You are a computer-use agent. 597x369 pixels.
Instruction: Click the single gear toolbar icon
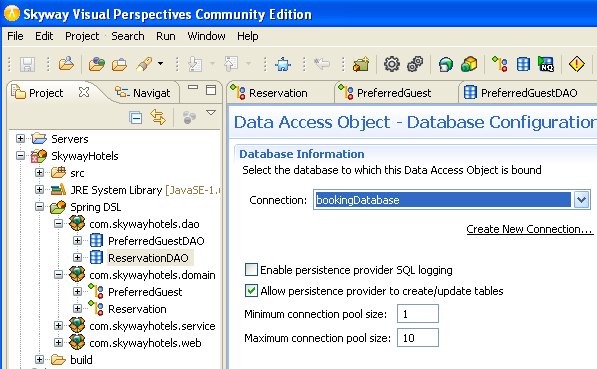(392, 64)
